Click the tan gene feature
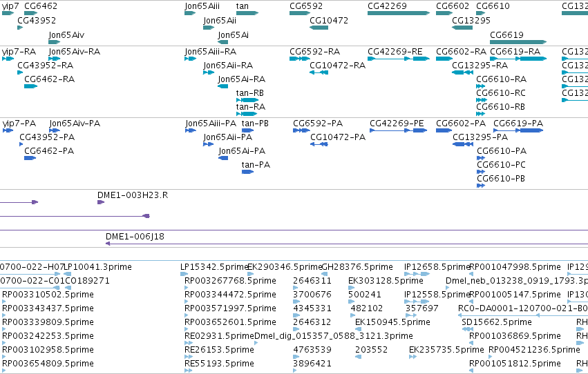Image resolution: width=588 pixels, height=374 pixels. 247,13
